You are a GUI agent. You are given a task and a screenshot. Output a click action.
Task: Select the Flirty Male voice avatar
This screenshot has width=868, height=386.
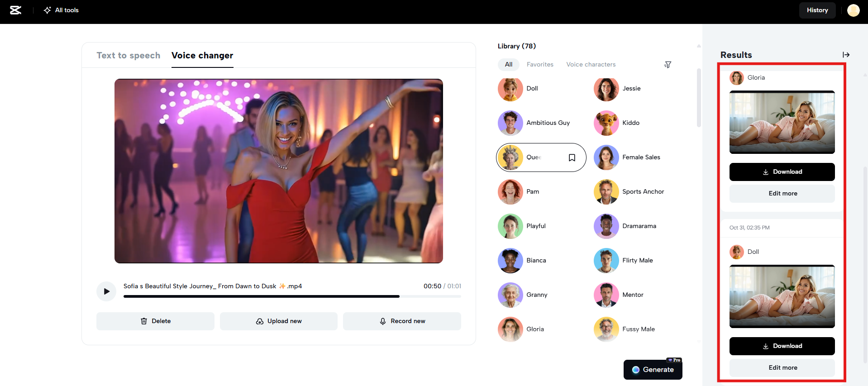tap(606, 261)
